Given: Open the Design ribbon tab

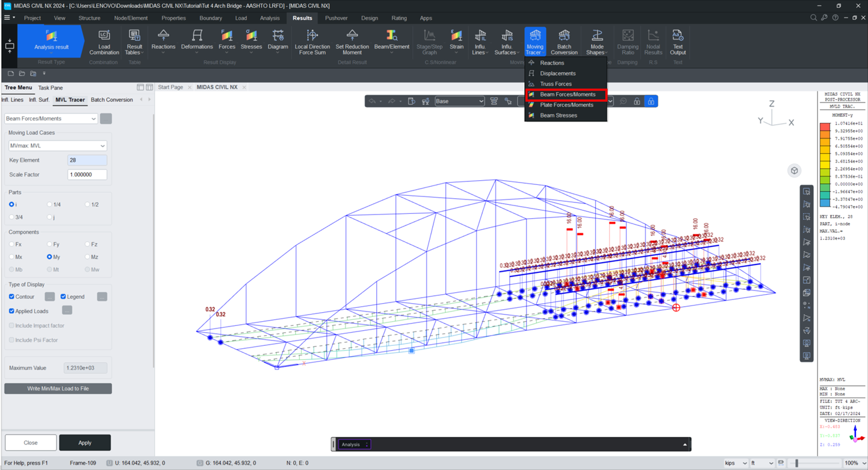Looking at the screenshot, I should click(369, 18).
